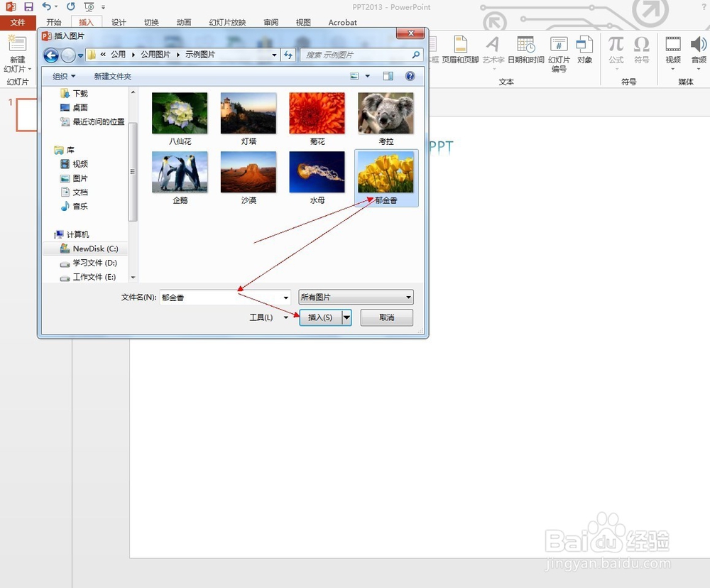Insert WordArt via the 艺术字 icon
This screenshot has width=710, height=588.
click(493, 45)
